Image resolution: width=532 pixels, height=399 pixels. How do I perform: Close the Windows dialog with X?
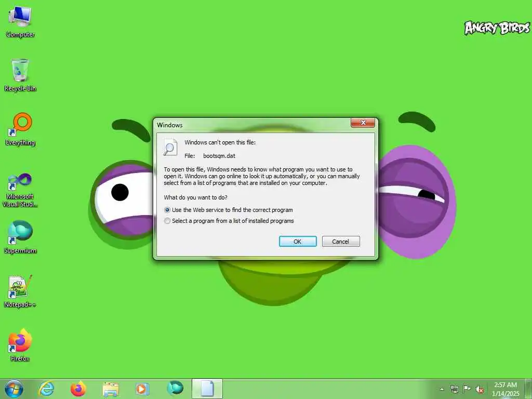coord(363,123)
